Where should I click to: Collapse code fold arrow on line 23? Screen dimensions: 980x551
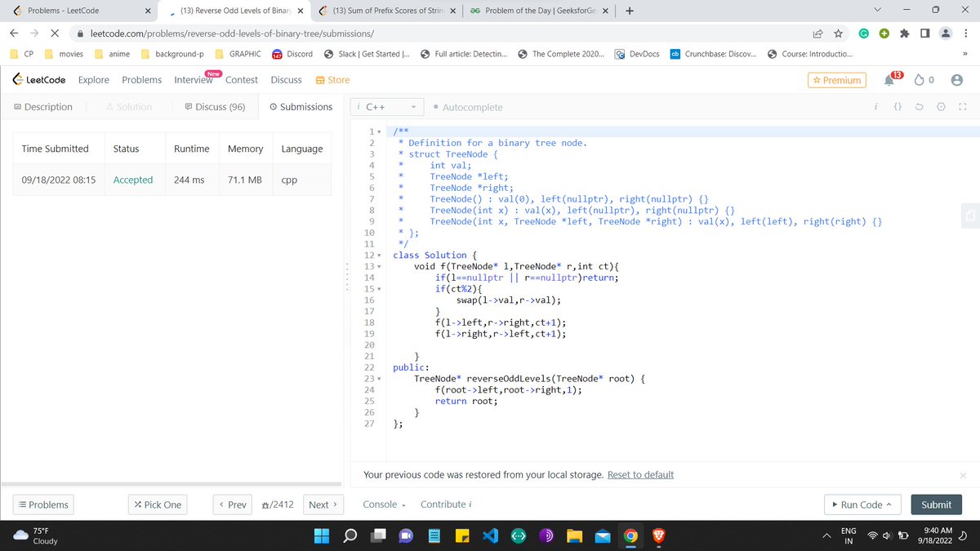pos(380,379)
